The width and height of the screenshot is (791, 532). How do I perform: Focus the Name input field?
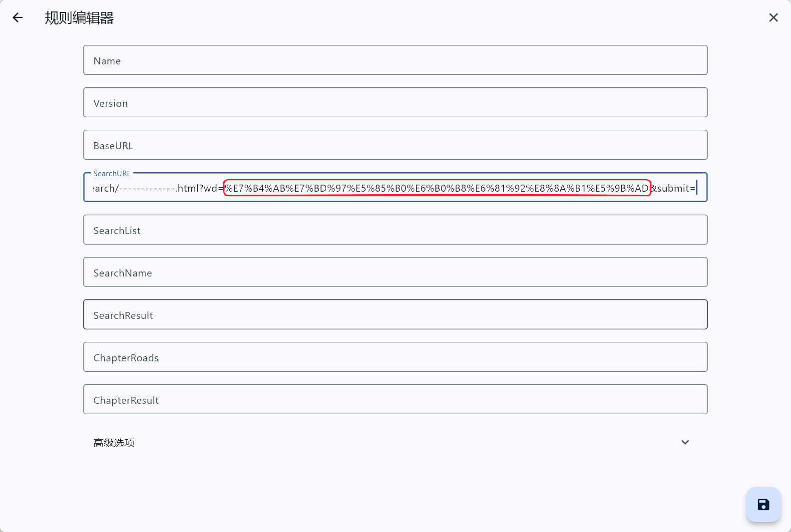pos(395,60)
